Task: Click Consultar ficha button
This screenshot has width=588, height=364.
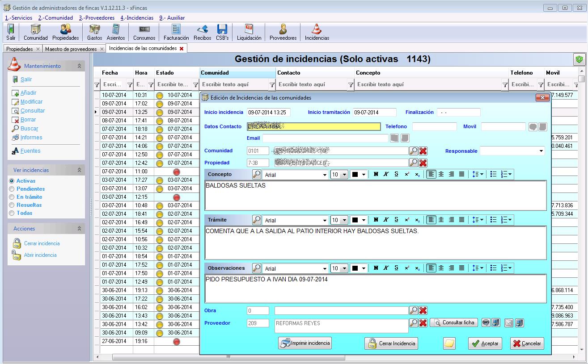Action: point(454,322)
